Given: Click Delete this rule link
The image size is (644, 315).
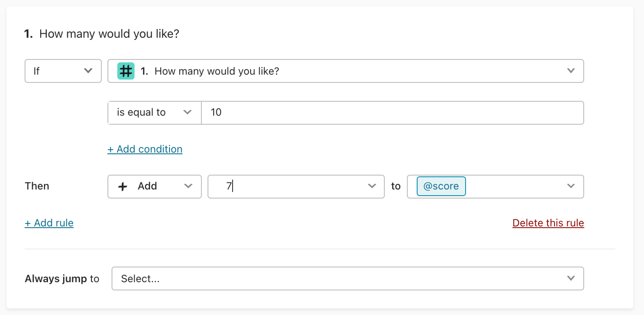Looking at the screenshot, I should coord(548,223).
